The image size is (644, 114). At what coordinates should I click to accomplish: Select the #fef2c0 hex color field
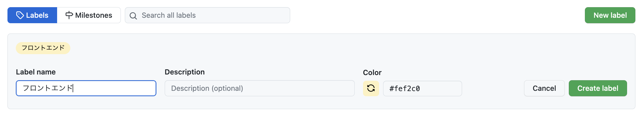tap(422, 89)
